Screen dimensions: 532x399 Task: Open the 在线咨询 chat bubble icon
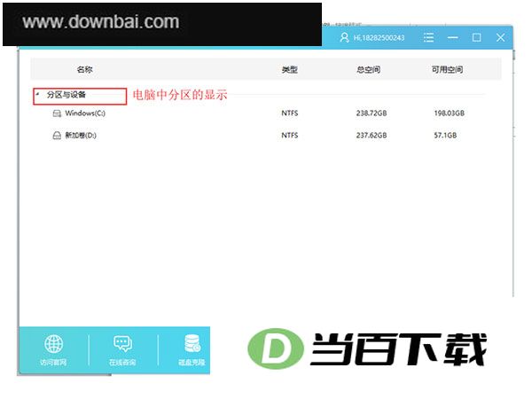click(123, 344)
